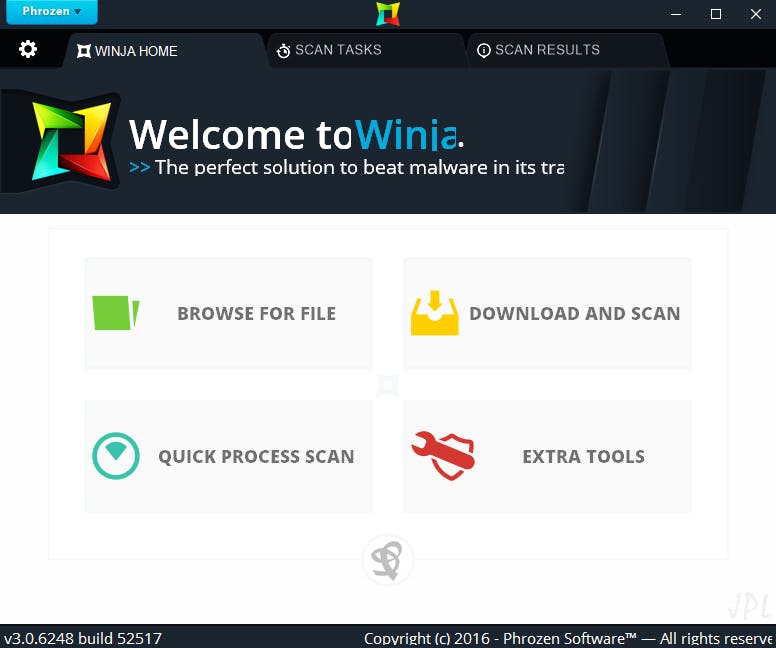Viewport: 776px width, 648px height.
Task: Click the version text v3.0.6248 build 52517
Action: pyautogui.click(x=83, y=638)
